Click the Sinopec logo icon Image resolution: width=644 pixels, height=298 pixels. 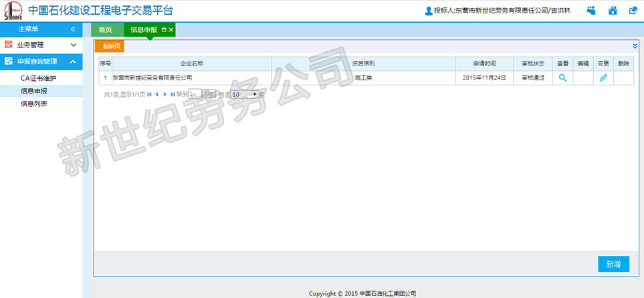(13, 11)
